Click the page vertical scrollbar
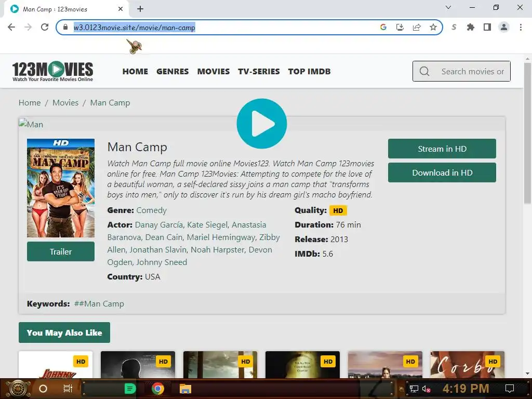The height and width of the screenshot is (399, 532). [527, 132]
